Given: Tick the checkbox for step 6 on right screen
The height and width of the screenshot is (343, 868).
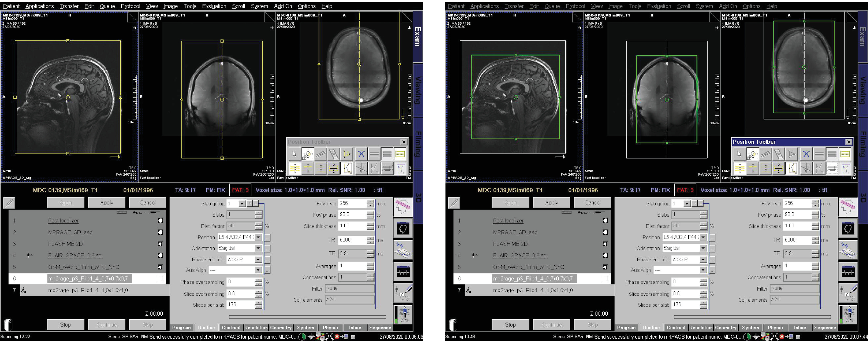Looking at the screenshot, I should (x=605, y=279).
